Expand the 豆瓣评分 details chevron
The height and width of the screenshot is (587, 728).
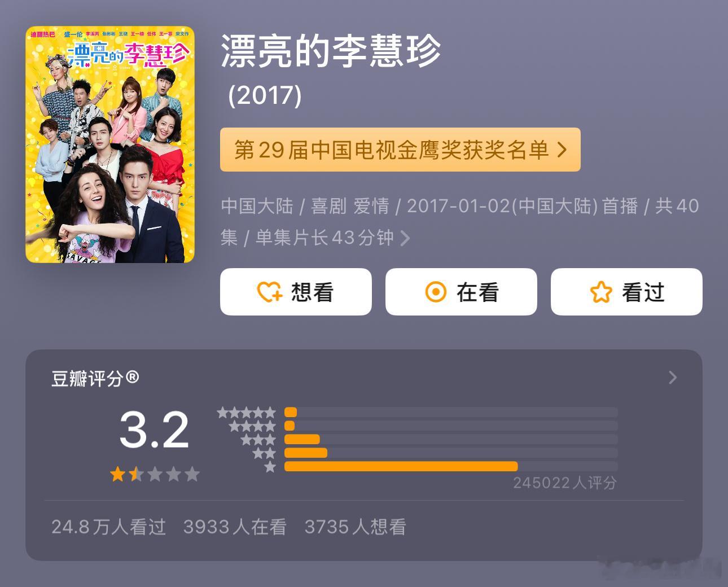tap(672, 378)
